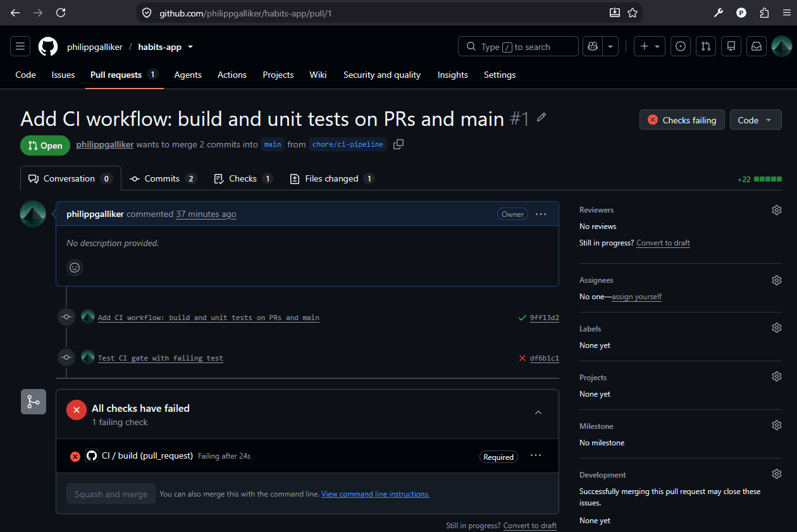
Task: Go back with browser back arrow
Action: [15, 13]
